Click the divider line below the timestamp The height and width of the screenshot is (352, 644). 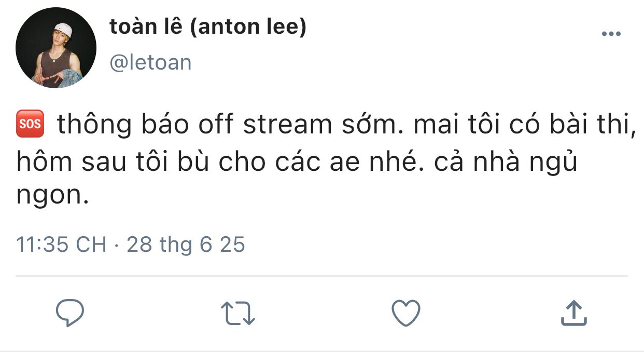click(321, 276)
